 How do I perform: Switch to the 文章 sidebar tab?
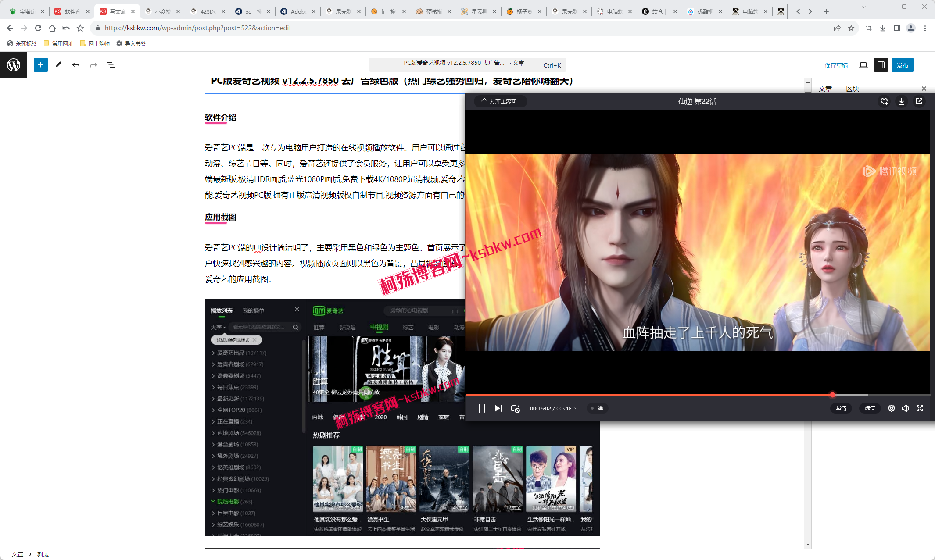coord(825,89)
